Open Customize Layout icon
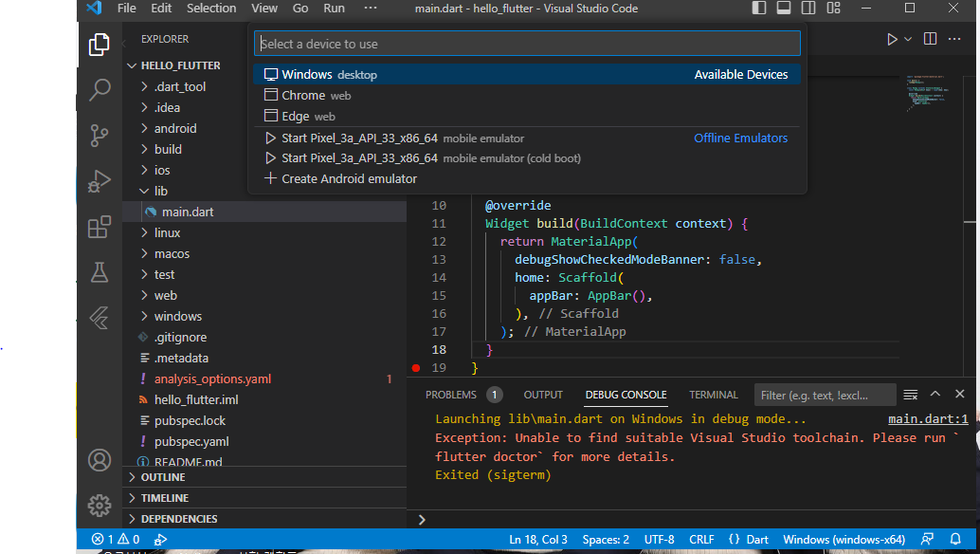 click(834, 9)
